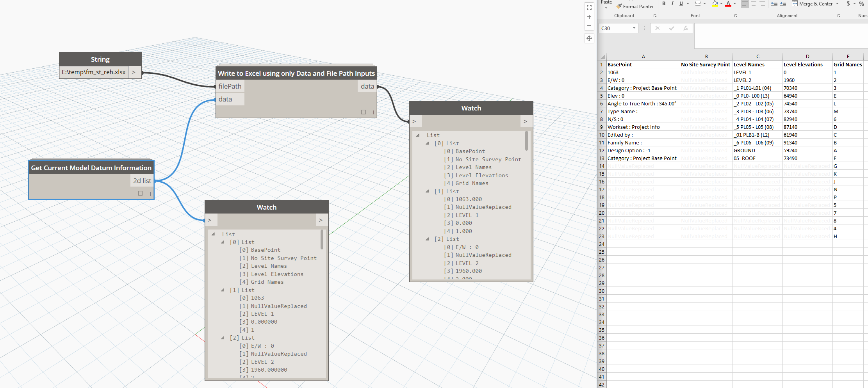Click the yellow fill color button
This screenshot has width=868, height=388.
[x=715, y=4]
